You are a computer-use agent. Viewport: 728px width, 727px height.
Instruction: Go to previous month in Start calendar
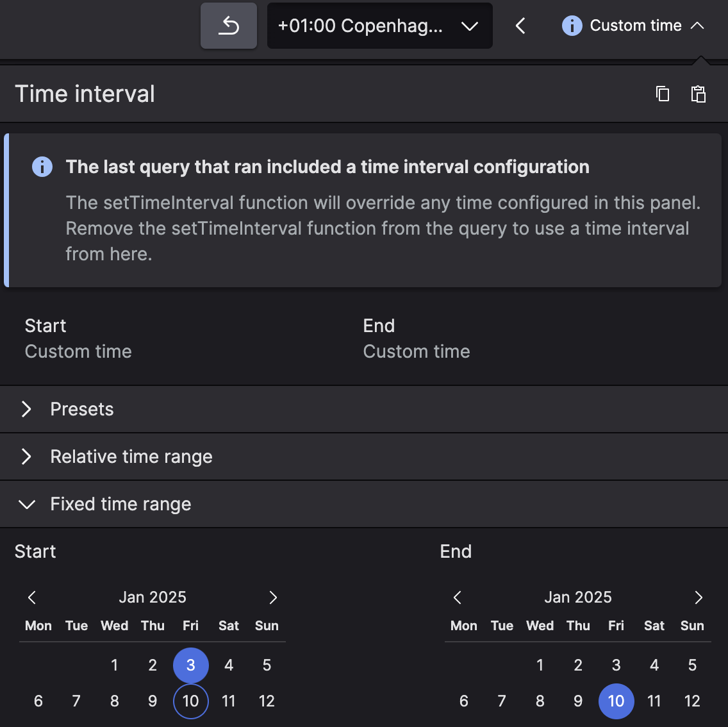(32, 597)
